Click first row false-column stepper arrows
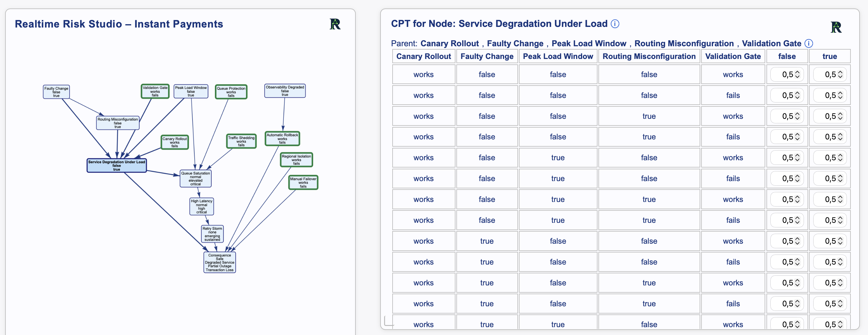This screenshot has width=868, height=335. tap(797, 74)
